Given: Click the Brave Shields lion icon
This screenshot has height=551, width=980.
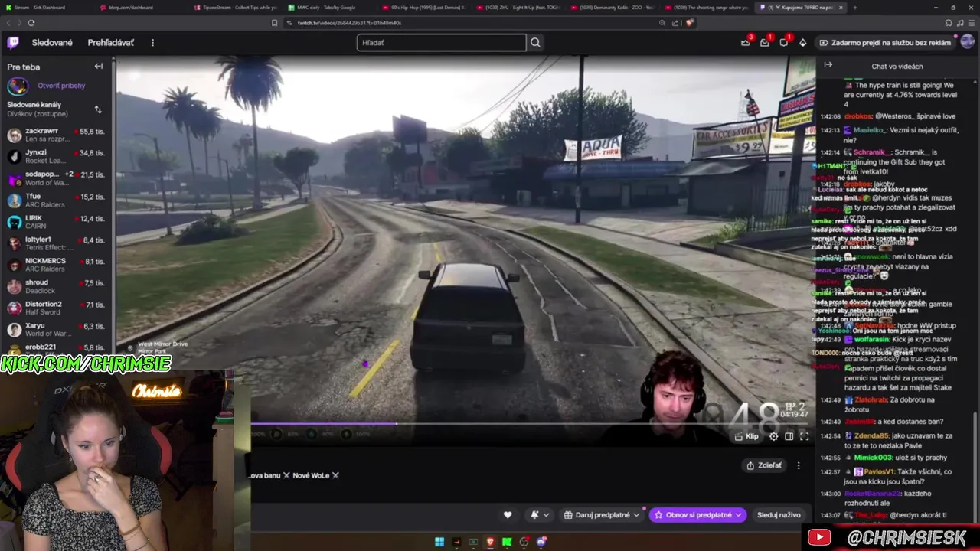Looking at the screenshot, I should click(x=689, y=23).
